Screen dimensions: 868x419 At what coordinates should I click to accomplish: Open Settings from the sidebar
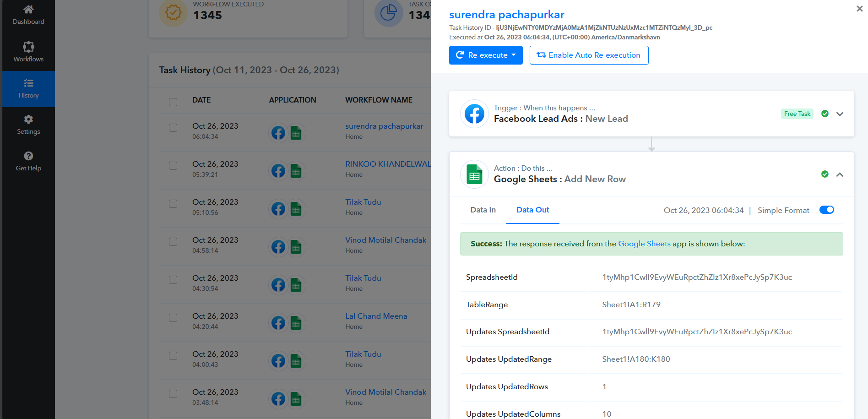point(28,125)
